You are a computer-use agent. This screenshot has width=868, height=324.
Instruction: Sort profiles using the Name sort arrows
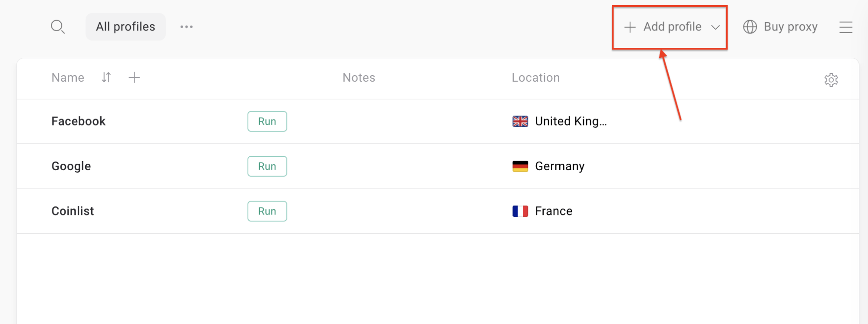pyautogui.click(x=106, y=77)
